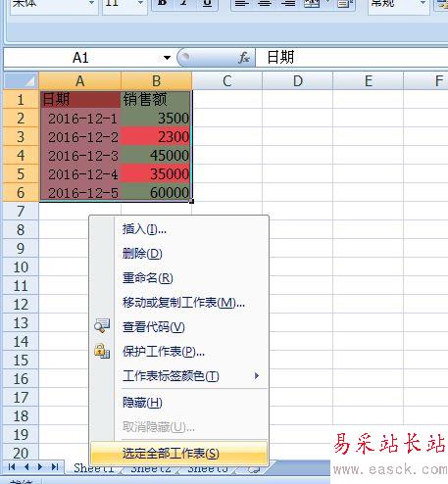Toggle Bold formatting button
This screenshot has width=448, height=484.
click(163, 3)
